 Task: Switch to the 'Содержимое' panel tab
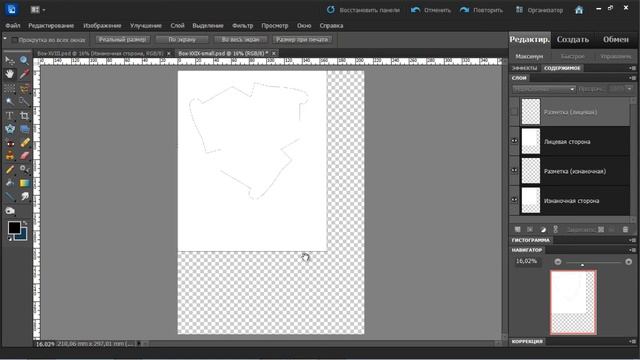(562, 68)
